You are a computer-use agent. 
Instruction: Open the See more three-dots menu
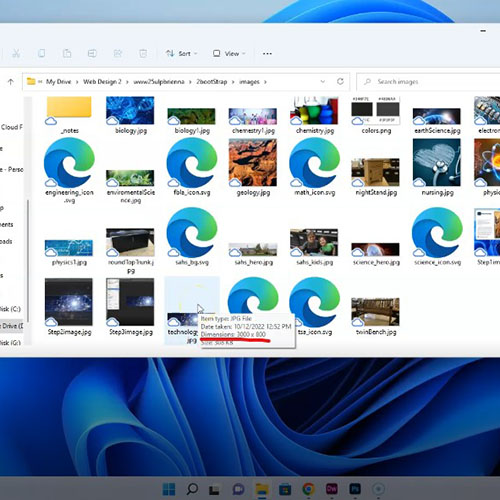pyautogui.click(x=267, y=53)
